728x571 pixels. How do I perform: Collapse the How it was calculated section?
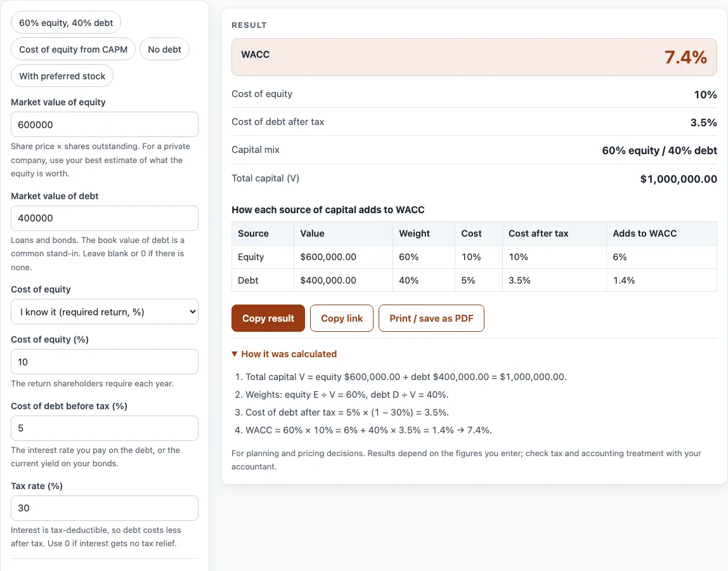pyautogui.click(x=284, y=354)
